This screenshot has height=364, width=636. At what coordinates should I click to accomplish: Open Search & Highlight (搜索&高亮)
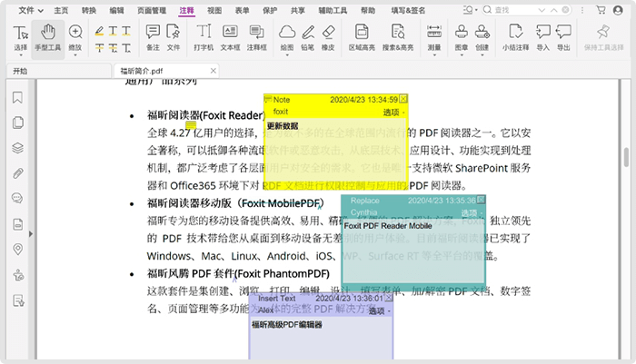tap(398, 37)
